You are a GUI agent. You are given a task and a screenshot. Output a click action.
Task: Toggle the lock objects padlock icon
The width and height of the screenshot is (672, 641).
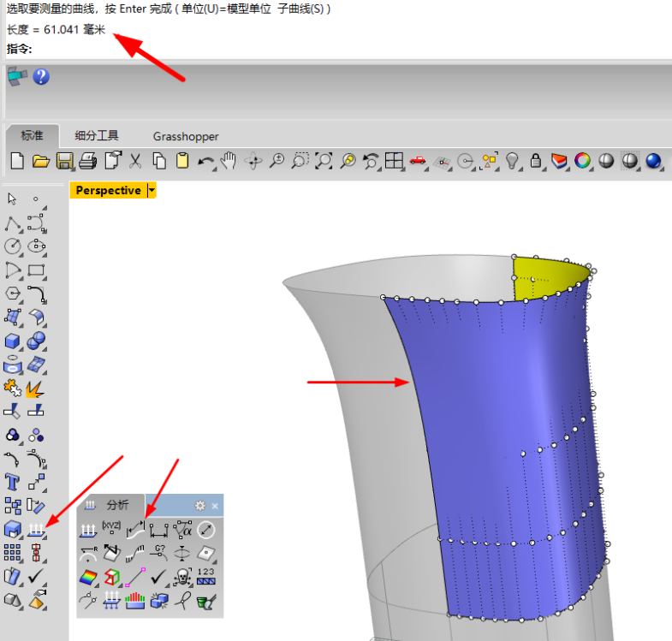536,160
